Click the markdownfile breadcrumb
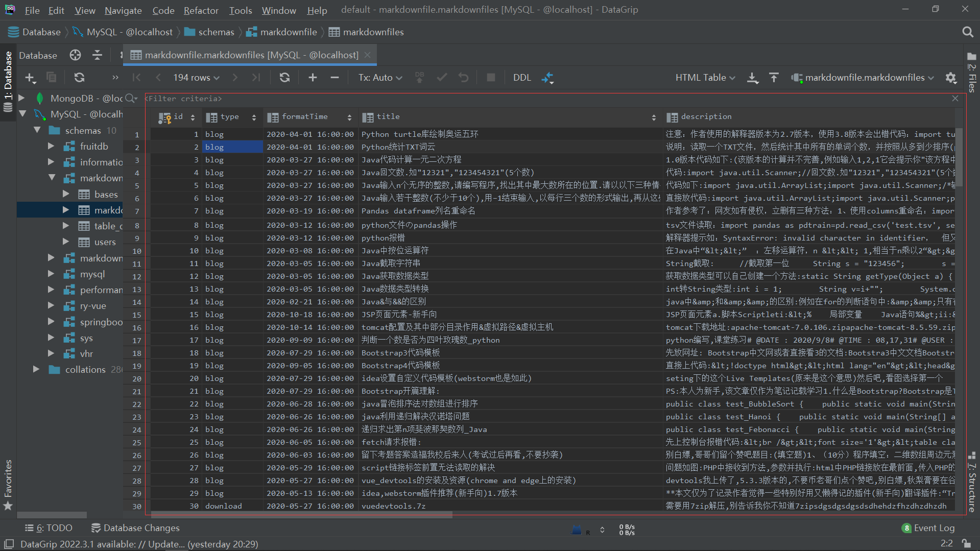Screen dimensions: 980x551 [x=281, y=32]
